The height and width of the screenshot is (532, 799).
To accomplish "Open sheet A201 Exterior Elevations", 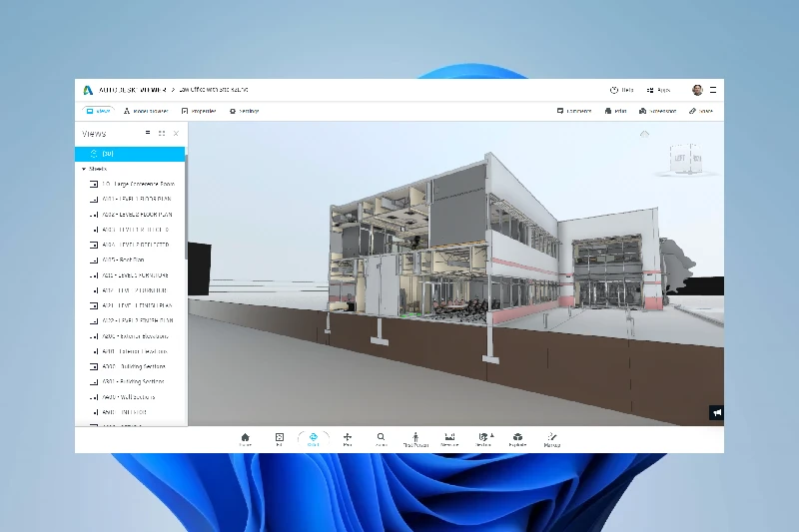I will click(x=132, y=351).
